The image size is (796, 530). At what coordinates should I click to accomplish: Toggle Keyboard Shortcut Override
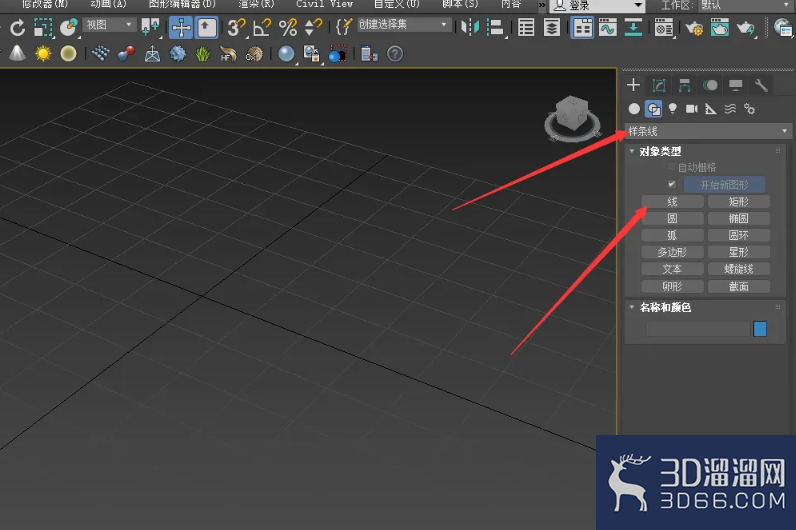click(x=207, y=27)
